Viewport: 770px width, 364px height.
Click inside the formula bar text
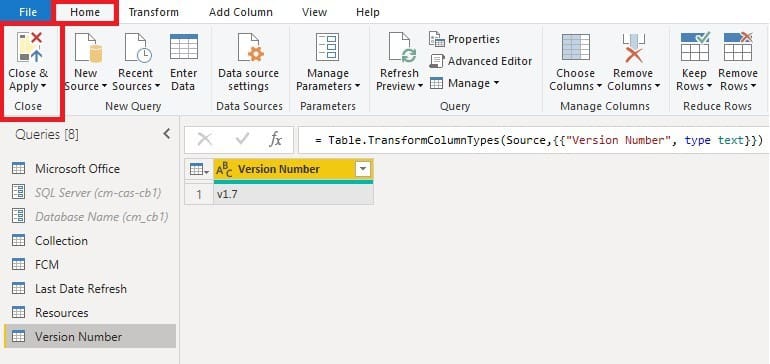pos(538,140)
